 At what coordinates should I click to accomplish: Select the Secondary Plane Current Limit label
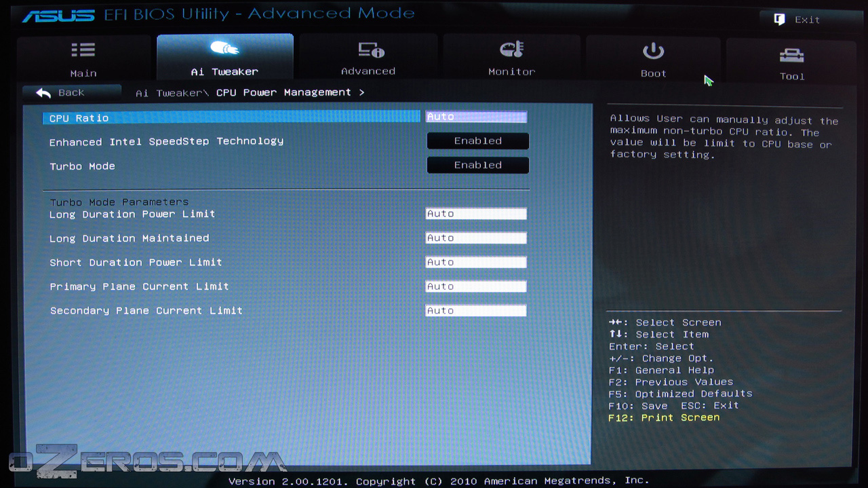click(x=146, y=311)
